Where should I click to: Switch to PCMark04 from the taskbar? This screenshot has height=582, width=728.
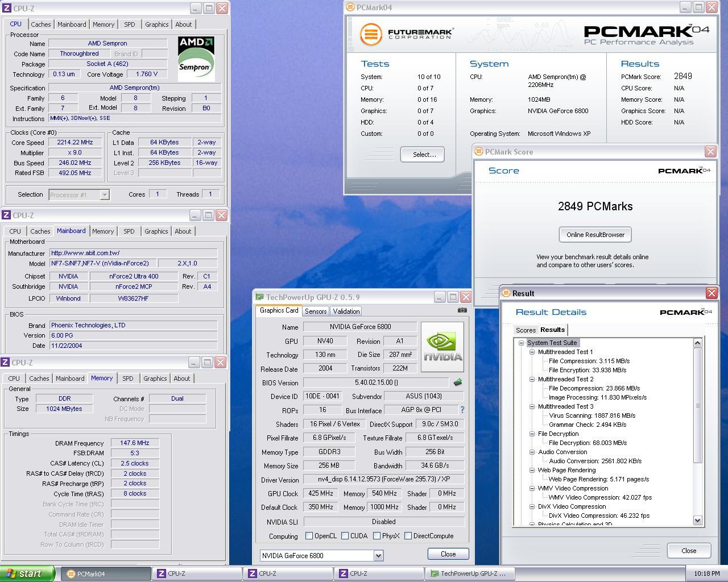pos(105,573)
